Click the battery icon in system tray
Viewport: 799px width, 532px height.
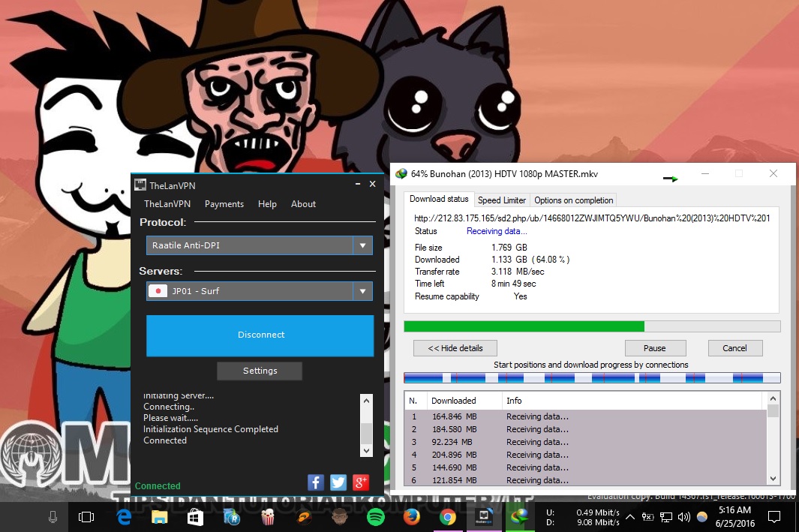tap(647, 517)
